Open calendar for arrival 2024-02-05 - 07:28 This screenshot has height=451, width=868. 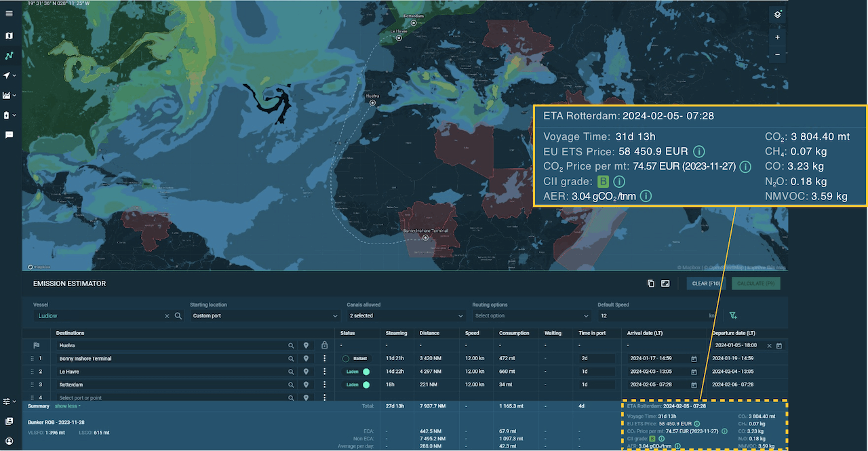coord(694,385)
